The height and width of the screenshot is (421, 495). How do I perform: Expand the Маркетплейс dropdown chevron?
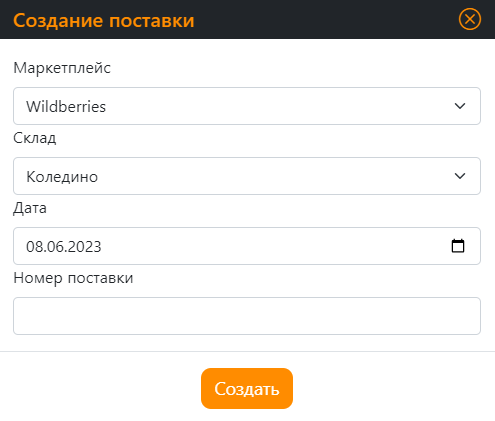[x=460, y=106]
